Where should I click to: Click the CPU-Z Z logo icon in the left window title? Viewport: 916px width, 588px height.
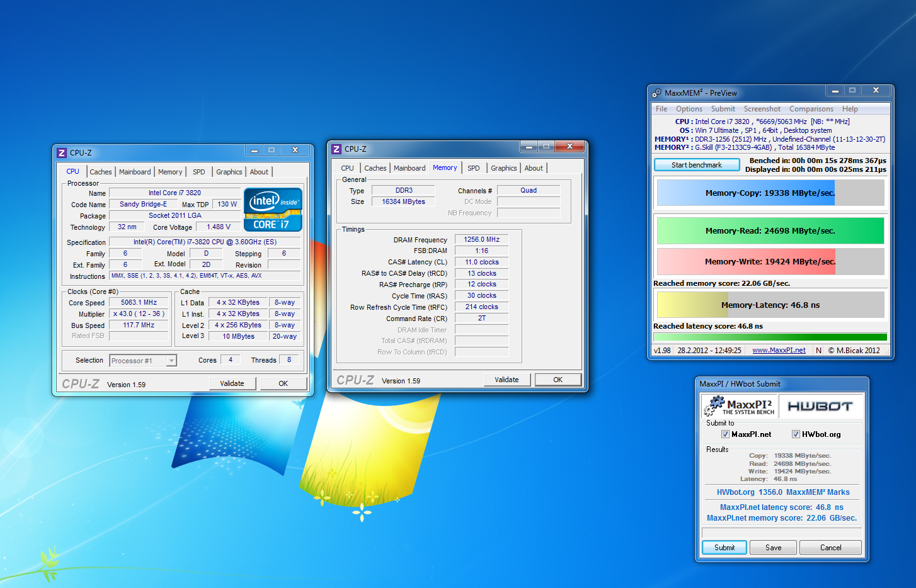point(62,153)
